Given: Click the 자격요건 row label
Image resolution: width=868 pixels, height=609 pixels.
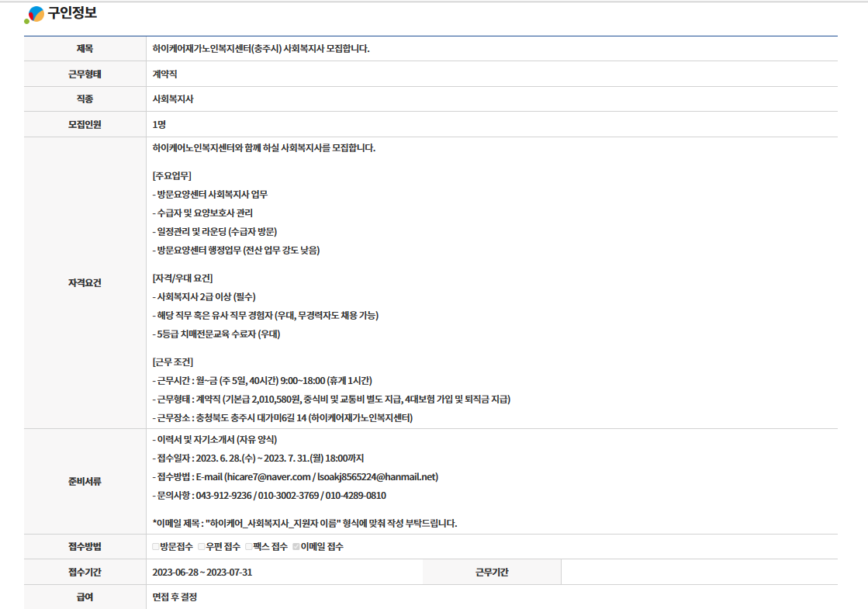Looking at the screenshot, I should 85,283.
